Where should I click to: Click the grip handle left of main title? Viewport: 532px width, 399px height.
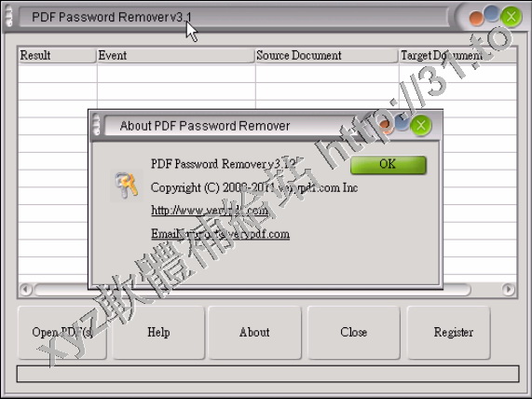coord(9,16)
